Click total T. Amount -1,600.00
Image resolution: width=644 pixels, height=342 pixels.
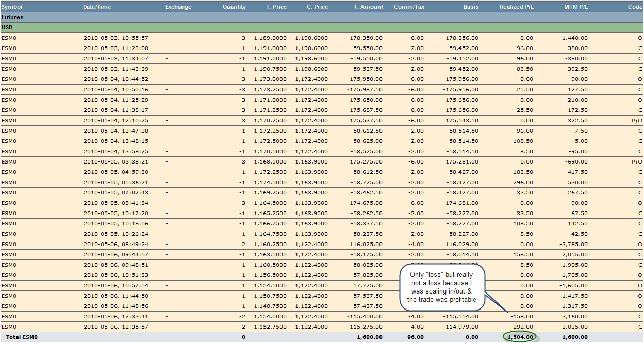(x=369, y=337)
